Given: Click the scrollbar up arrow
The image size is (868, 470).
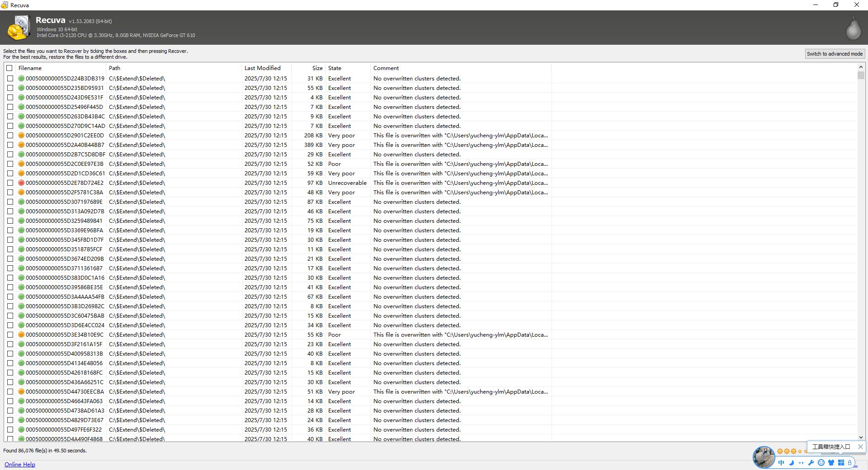Looking at the screenshot, I should click(861, 67).
